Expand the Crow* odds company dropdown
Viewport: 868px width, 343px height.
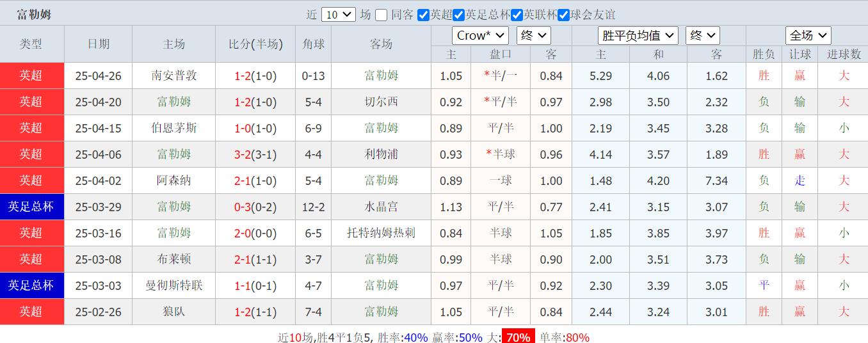click(x=480, y=36)
